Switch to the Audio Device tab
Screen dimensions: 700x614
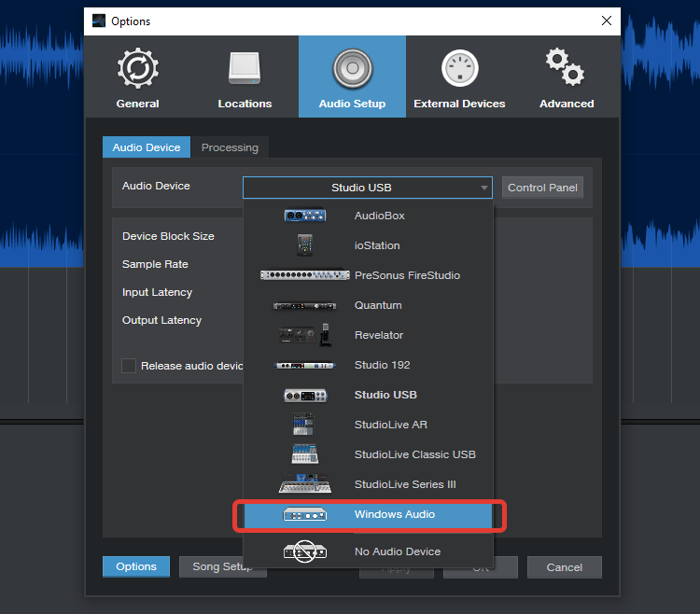(147, 147)
